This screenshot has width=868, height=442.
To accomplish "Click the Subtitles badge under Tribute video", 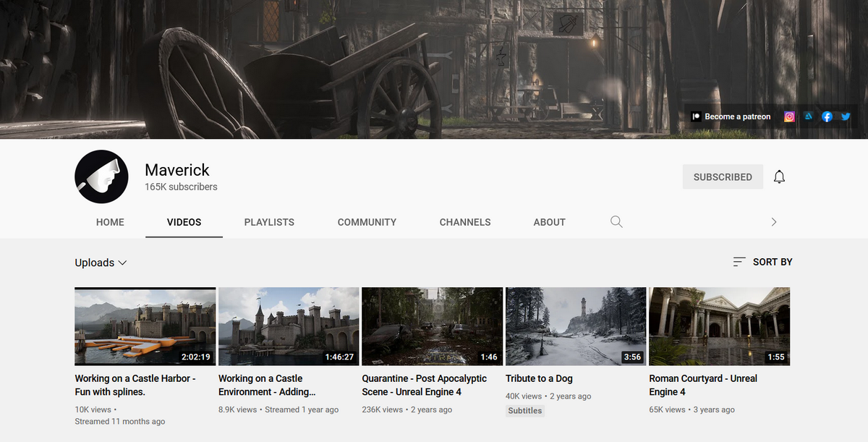I will 525,410.
